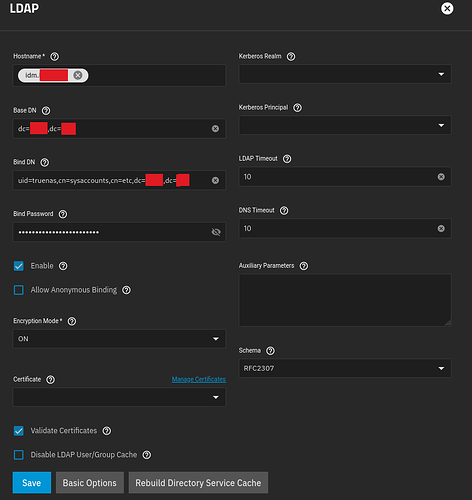This screenshot has height=500, width=472.
Task: View help for Kerberos Realm
Action: [x=291, y=57]
